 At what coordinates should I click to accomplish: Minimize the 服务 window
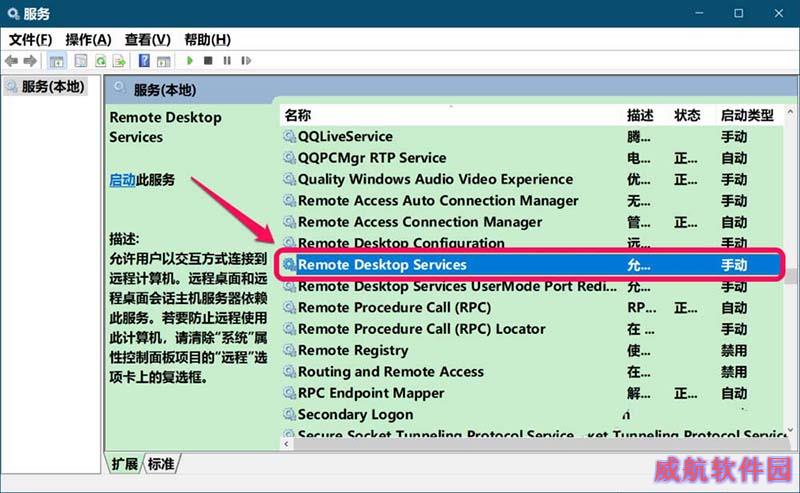pos(699,13)
